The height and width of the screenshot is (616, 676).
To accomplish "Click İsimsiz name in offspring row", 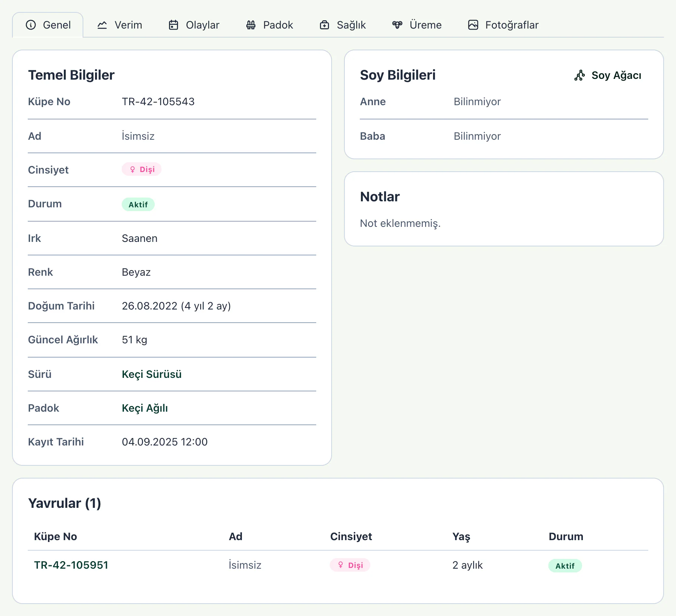I will (245, 565).
